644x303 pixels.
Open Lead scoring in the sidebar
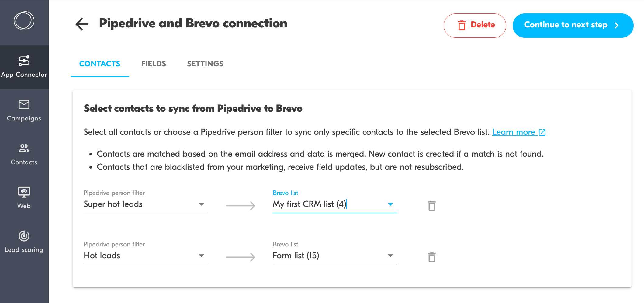coord(24,242)
